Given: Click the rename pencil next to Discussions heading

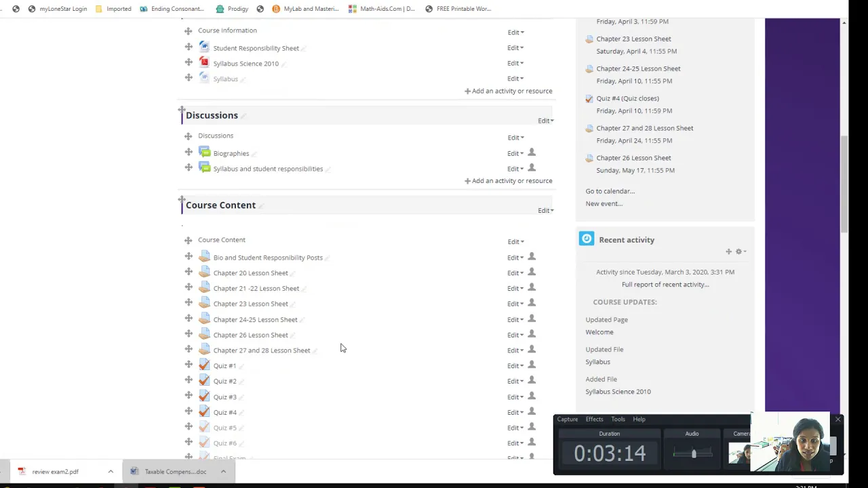Looking at the screenshot, I should (243, 116).
